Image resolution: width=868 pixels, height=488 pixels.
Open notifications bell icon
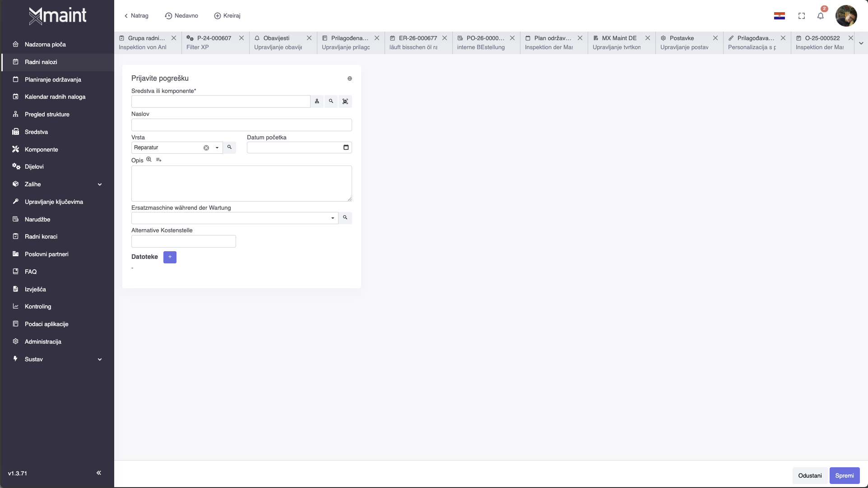point(820,16)
